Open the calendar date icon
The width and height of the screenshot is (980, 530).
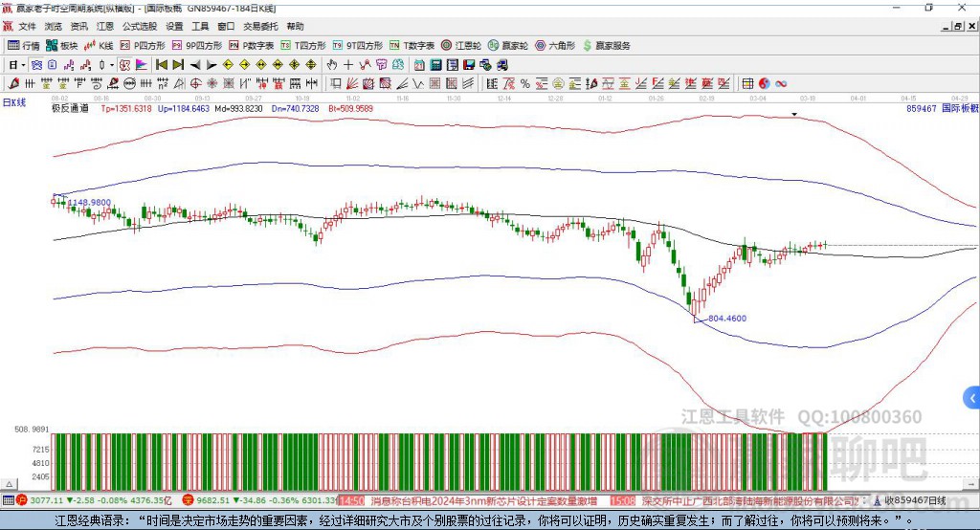419,65
